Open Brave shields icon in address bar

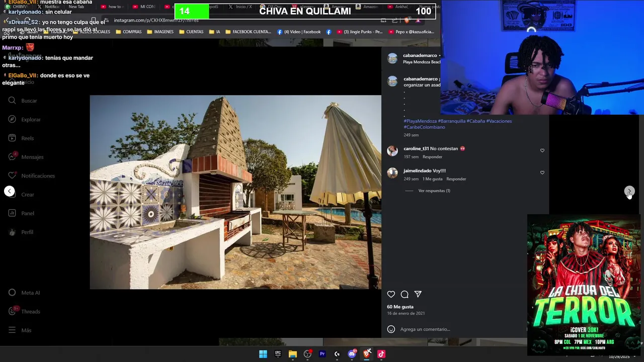pos(407,21)
